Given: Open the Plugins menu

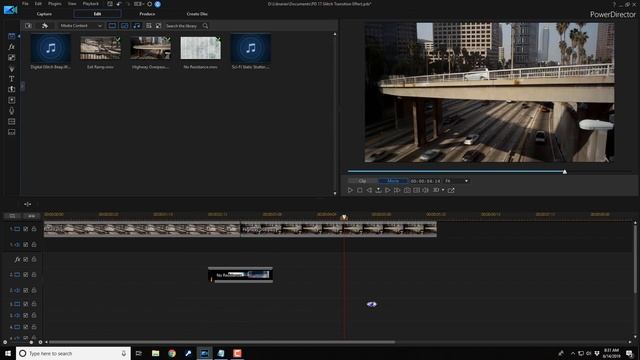Looking at the screenshot, I should pyautogui.click(x=55, y=4).
